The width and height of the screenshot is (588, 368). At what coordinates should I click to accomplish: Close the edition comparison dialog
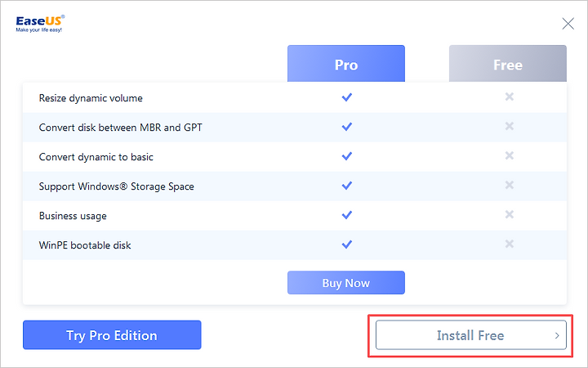568,24
